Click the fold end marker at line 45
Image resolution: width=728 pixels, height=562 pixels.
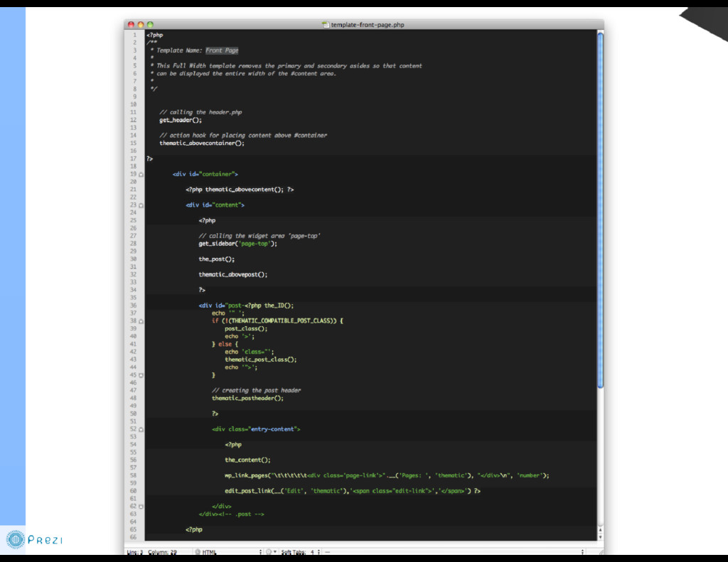[x=141, y=375]
